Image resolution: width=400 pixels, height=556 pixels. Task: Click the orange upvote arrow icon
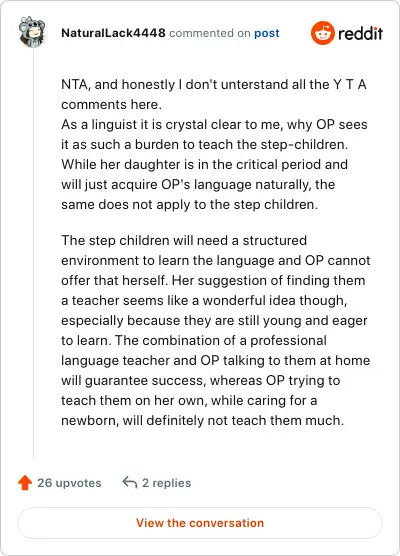25,483
